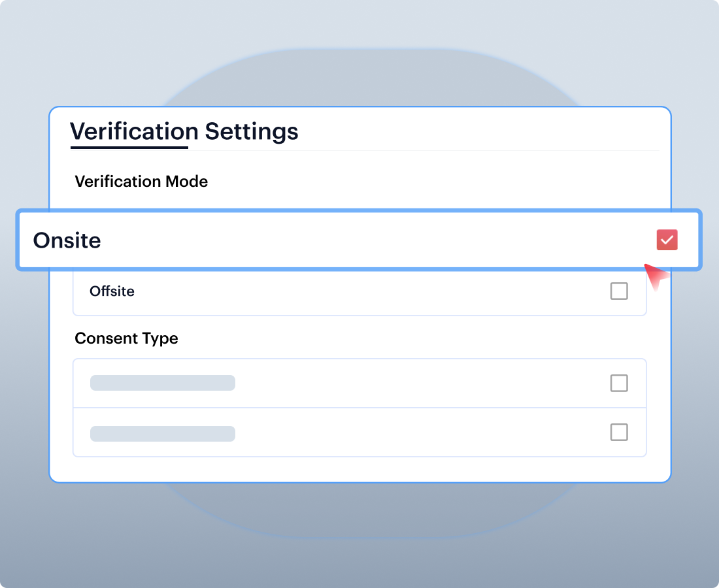Tick the second Consent Type checkbox
The height and width of the screenshot is (588, 719).
619,432
